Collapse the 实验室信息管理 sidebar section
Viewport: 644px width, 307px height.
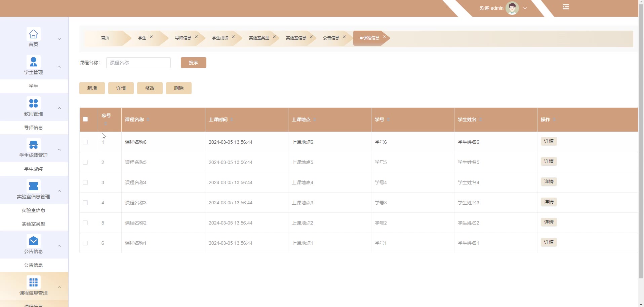tap(59, 191)
